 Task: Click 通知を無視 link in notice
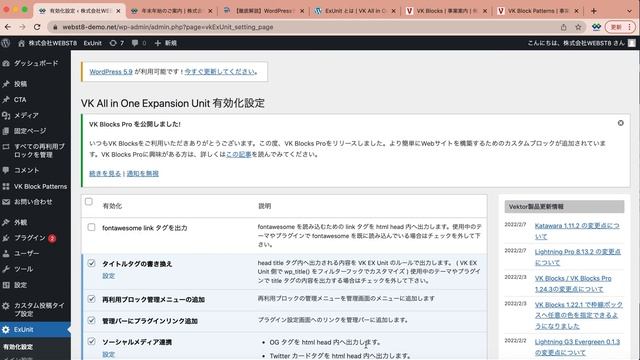142,173
